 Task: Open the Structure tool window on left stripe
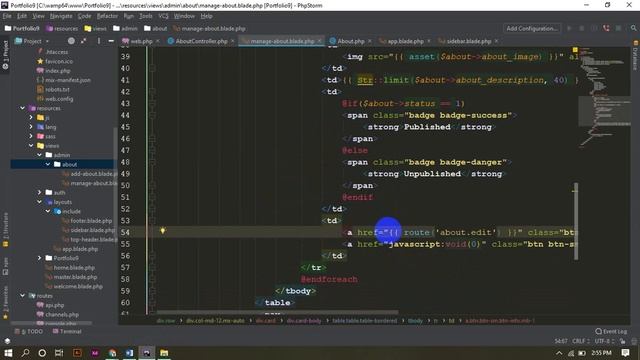pyautogui.click(x=5, y=229)
